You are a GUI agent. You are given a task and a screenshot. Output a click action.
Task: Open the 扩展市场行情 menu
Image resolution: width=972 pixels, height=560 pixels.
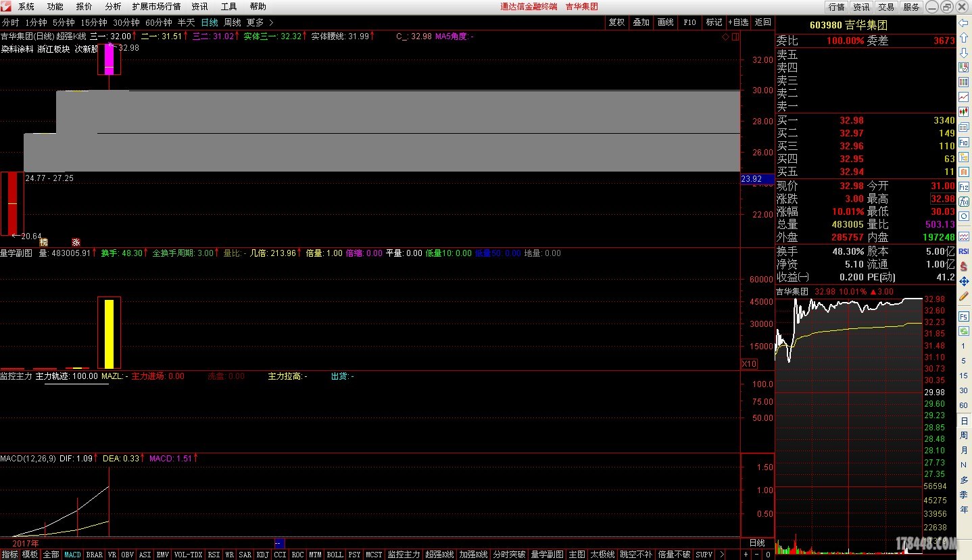coord(156,6)
